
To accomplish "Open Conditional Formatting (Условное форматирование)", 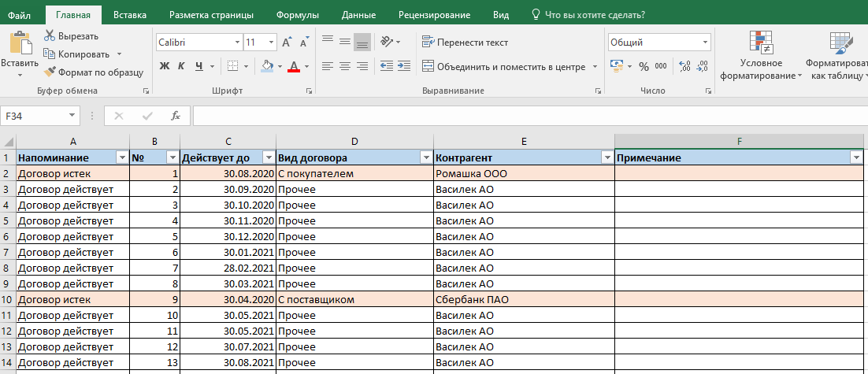I will click(761, 55).
